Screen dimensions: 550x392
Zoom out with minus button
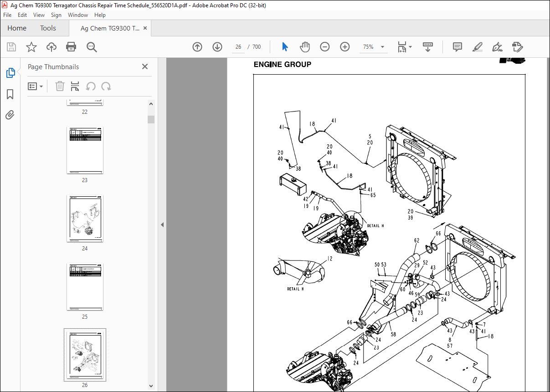tap(325, 47)
